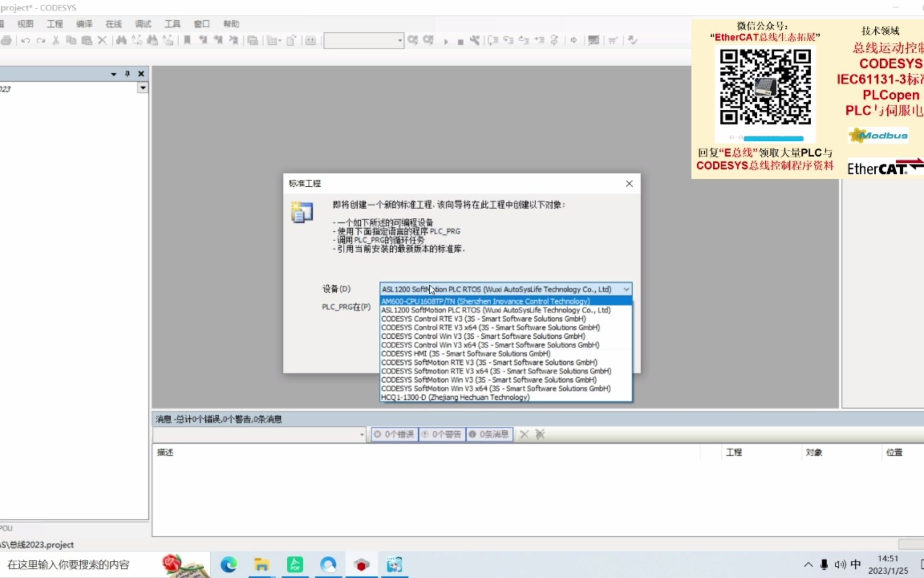Open the 窗口 menu
This screenshot has width=924, height=578.
pos(202,24)
